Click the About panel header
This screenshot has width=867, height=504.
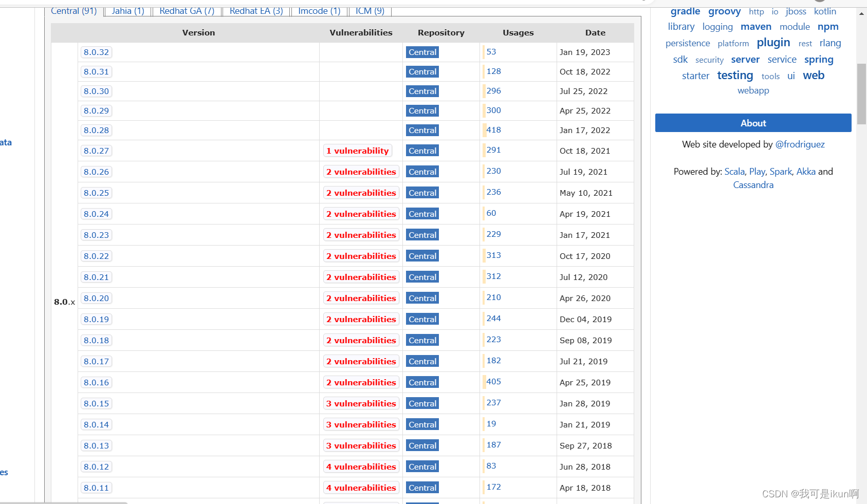(x=753, y=123)
